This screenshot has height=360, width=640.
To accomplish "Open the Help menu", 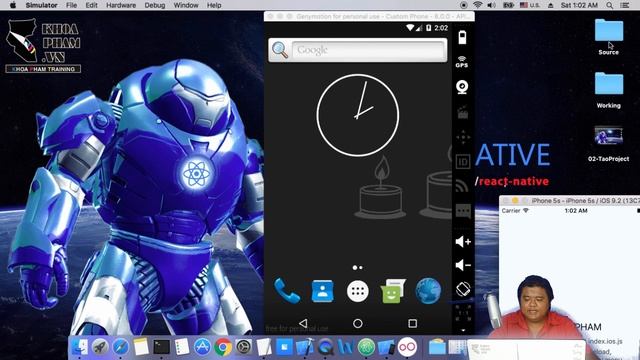I will click(x=214, y=5).
